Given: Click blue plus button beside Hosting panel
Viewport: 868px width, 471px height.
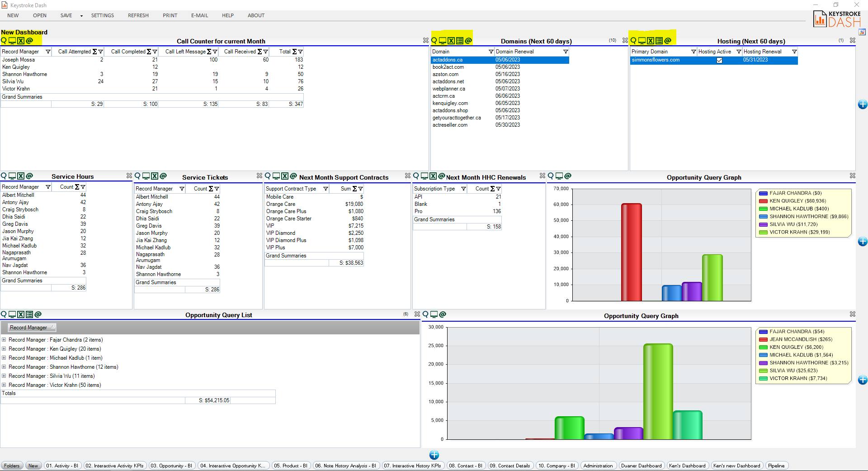Looking at the screenshot, I should [x=863, y=105].
